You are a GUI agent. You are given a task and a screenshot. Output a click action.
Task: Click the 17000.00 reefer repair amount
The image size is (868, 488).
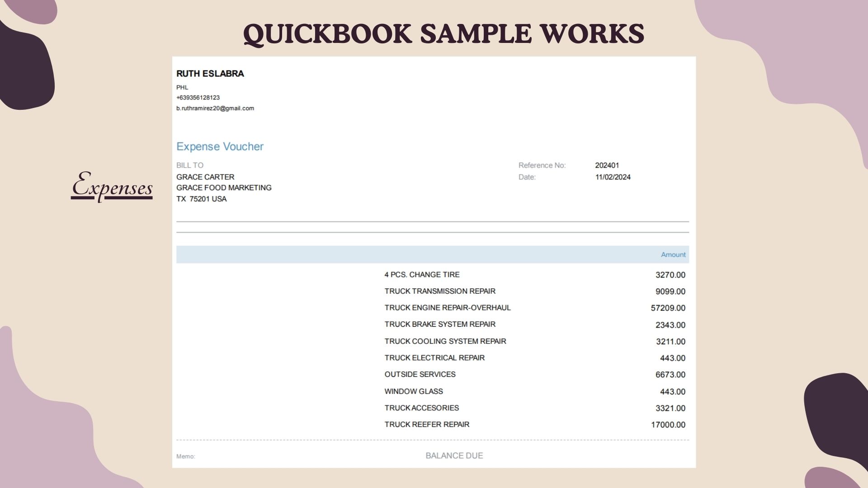pyautogui.click(x=668, y=425)
